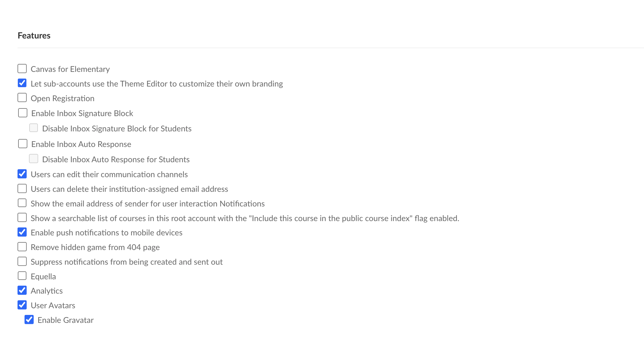The image size is (644, 348).
Task: Enable Open Registration checkbox
Action: pos(22,98)
